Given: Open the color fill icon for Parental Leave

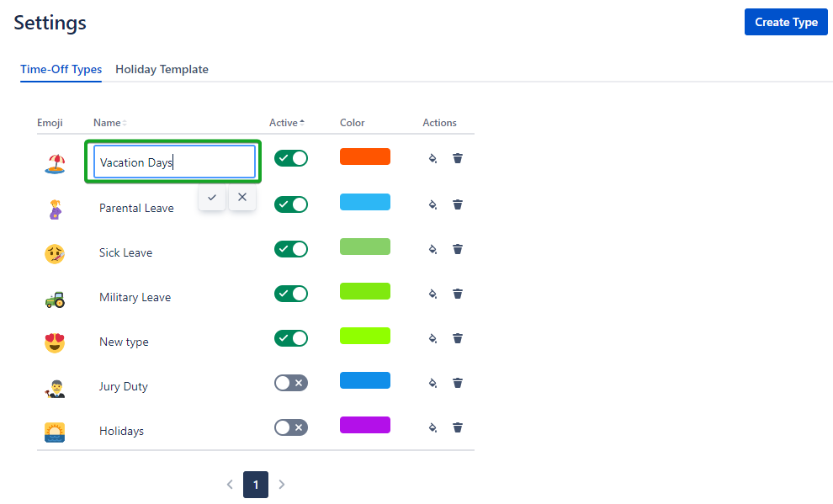Looking at the screenshot, I should [x=432, y=204].
